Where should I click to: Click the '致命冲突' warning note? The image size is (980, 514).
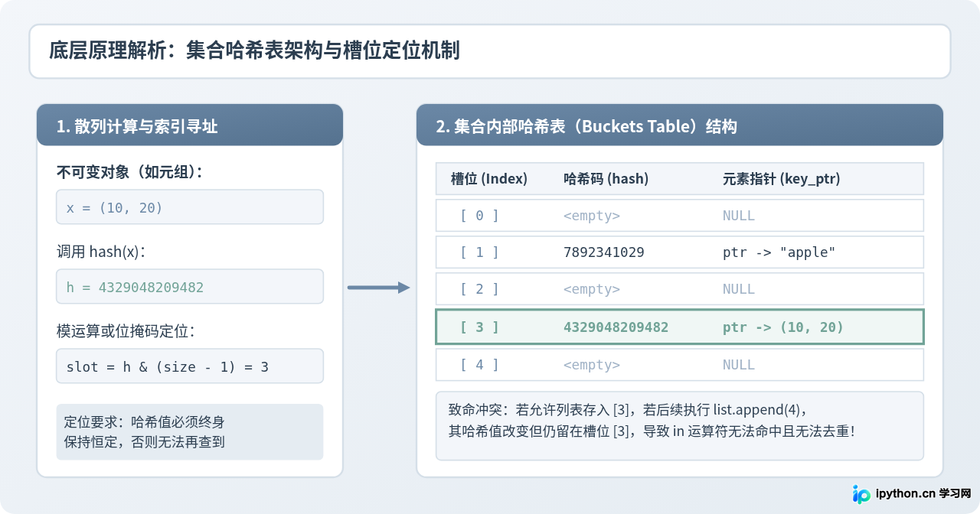coord(679,426)
